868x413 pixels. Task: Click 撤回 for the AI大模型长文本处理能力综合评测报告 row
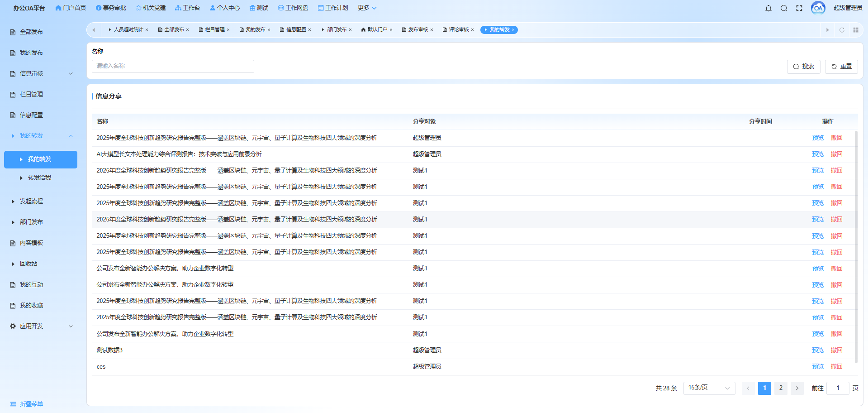(836, 154)
